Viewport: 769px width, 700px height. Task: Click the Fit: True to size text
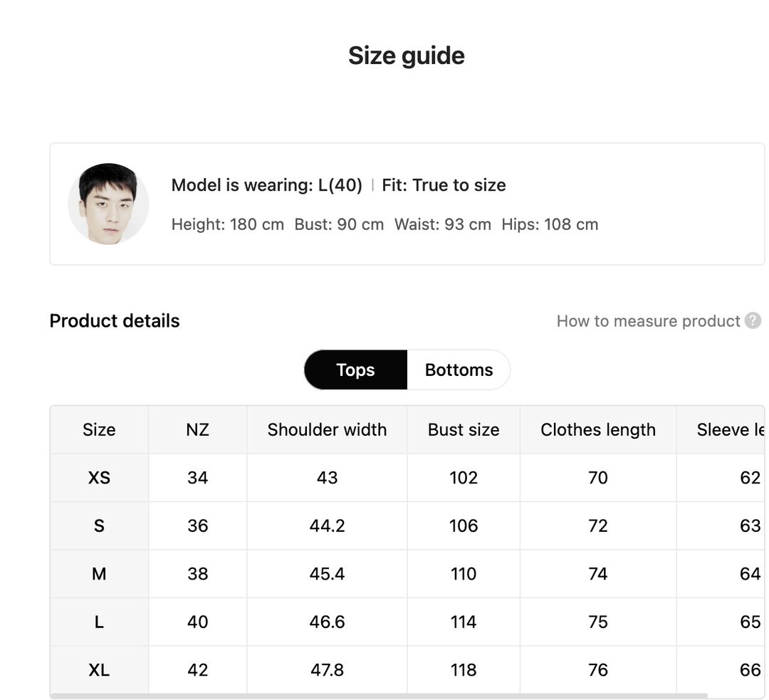(x=444, y=185)
